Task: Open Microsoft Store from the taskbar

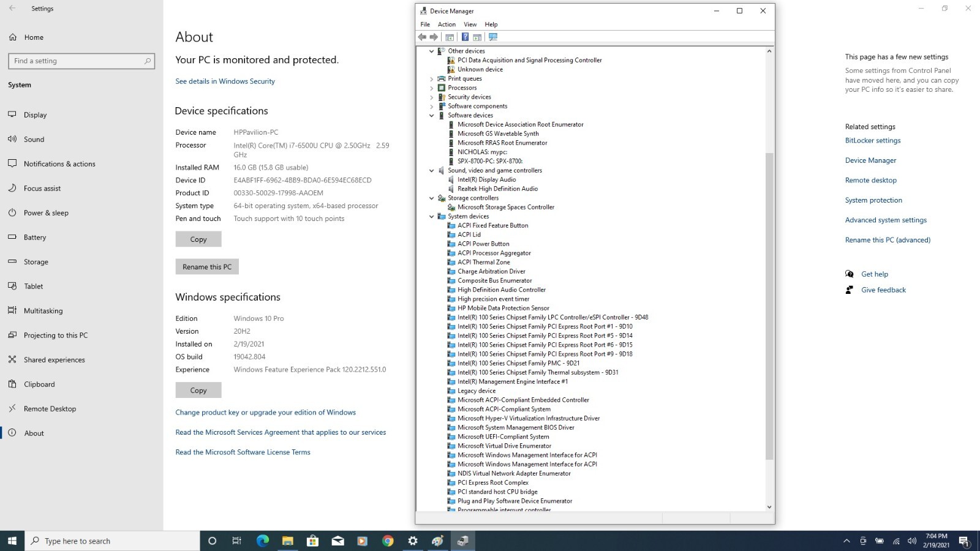Action: coord(312,541)
